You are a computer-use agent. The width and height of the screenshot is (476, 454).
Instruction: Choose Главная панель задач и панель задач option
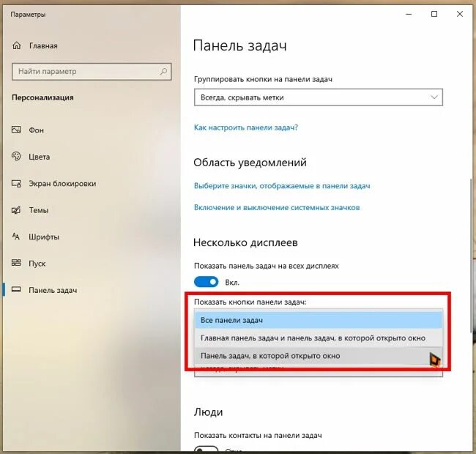pos(319,338)
